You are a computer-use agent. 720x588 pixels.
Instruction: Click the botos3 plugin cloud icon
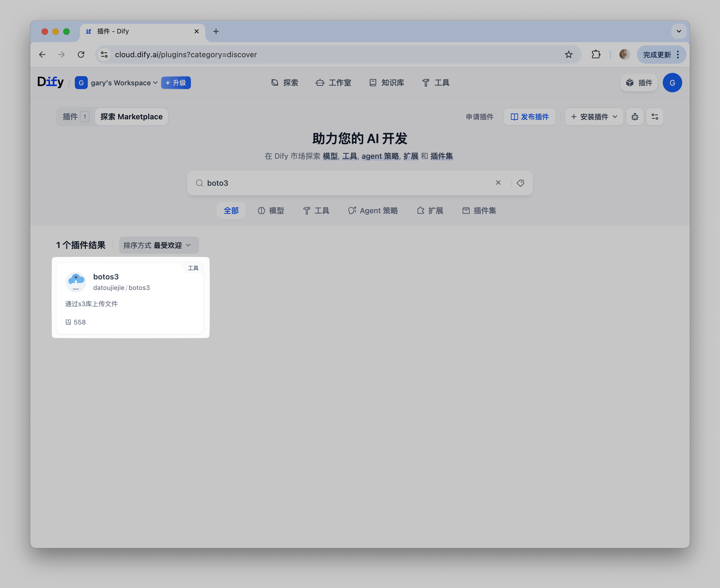click(76, 282)
